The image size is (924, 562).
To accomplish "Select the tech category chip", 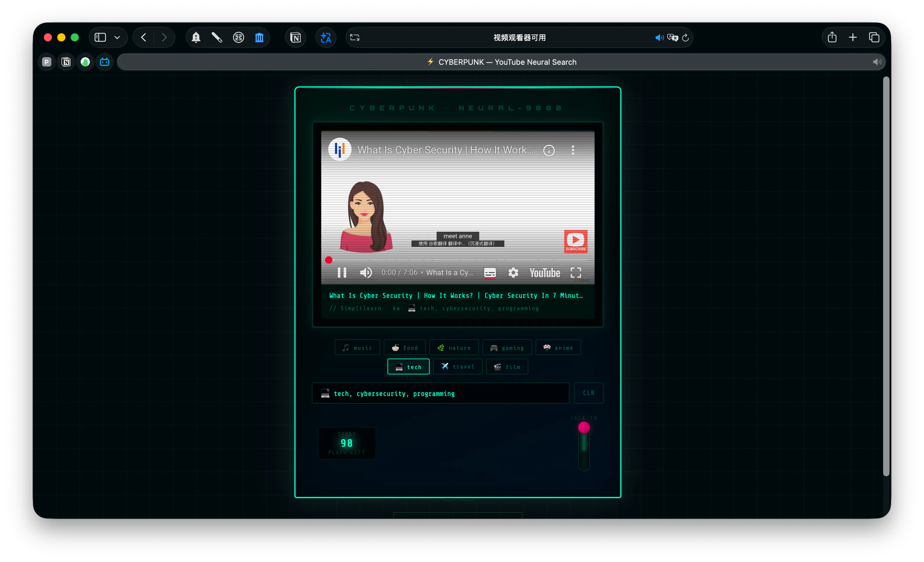I will coord(408,366).
